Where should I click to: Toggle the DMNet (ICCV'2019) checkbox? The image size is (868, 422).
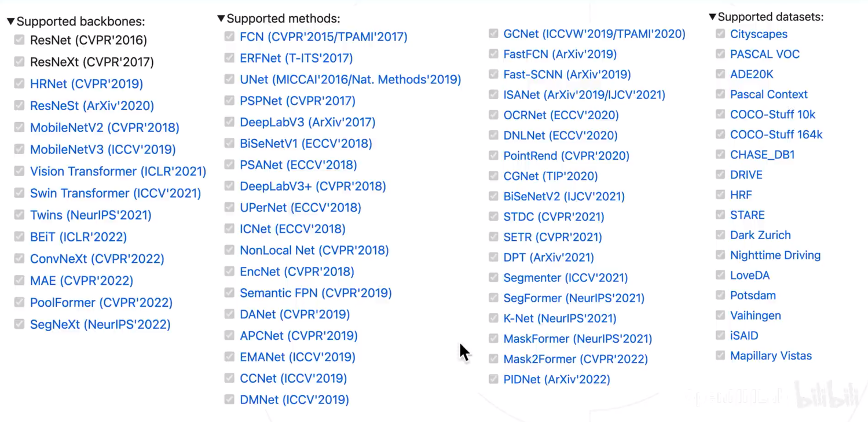pos(229,399)
